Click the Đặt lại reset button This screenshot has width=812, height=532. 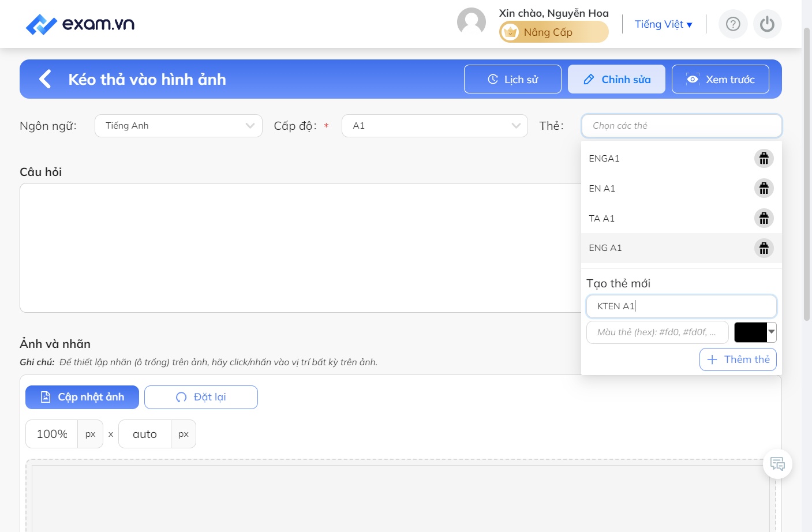pyautogui.click(x=201, y=397)
